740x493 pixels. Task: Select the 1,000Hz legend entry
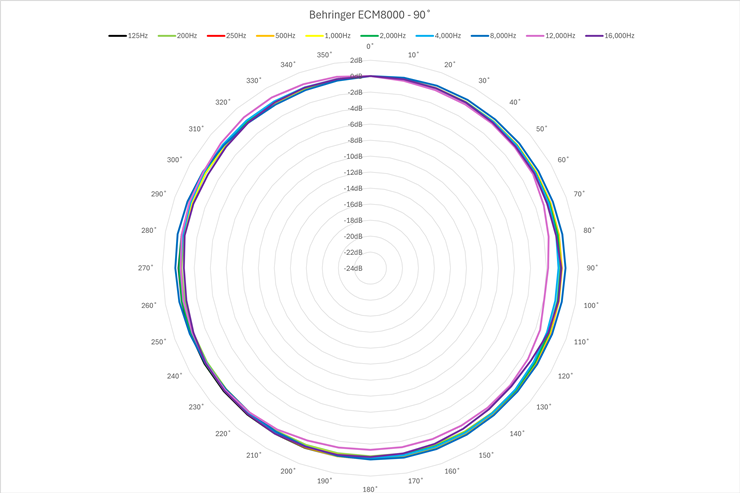(328, 35)
